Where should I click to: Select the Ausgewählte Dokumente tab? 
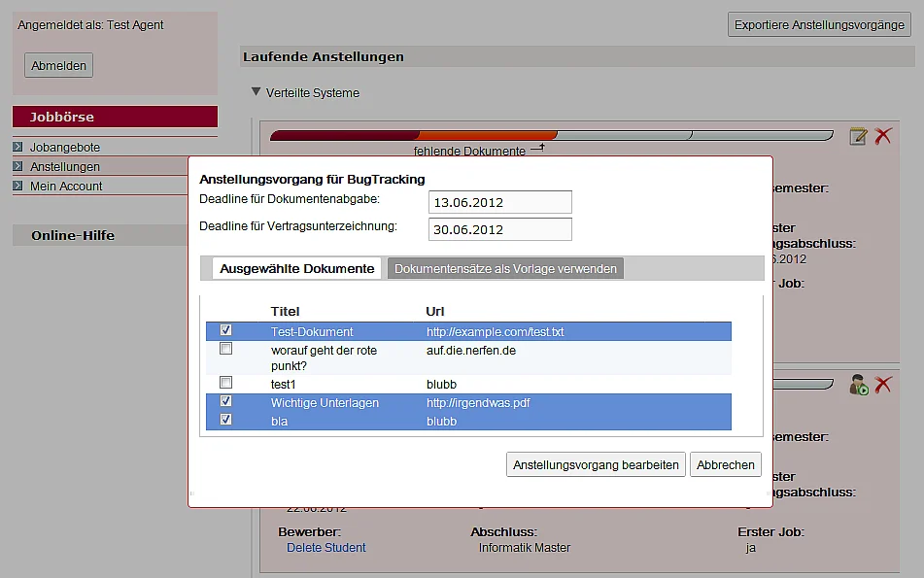click(x=297, y=269)
